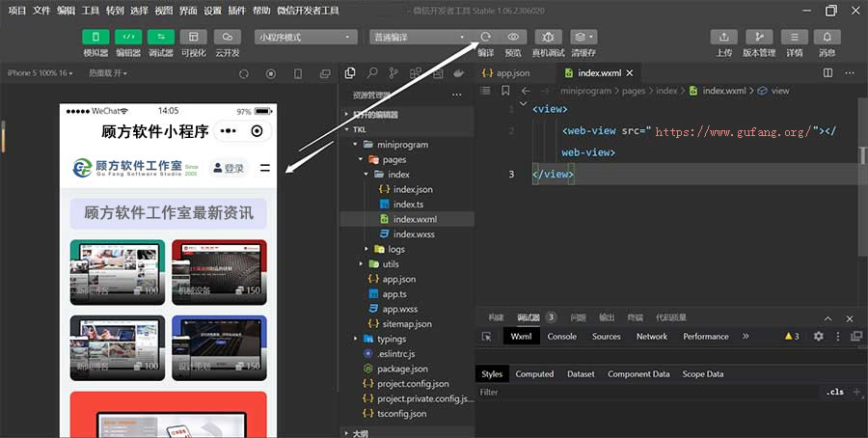The height and width of the screenshot is (438, 868).
Task: Open version management icon (版本管理)
Action: [x=759, y=37]
